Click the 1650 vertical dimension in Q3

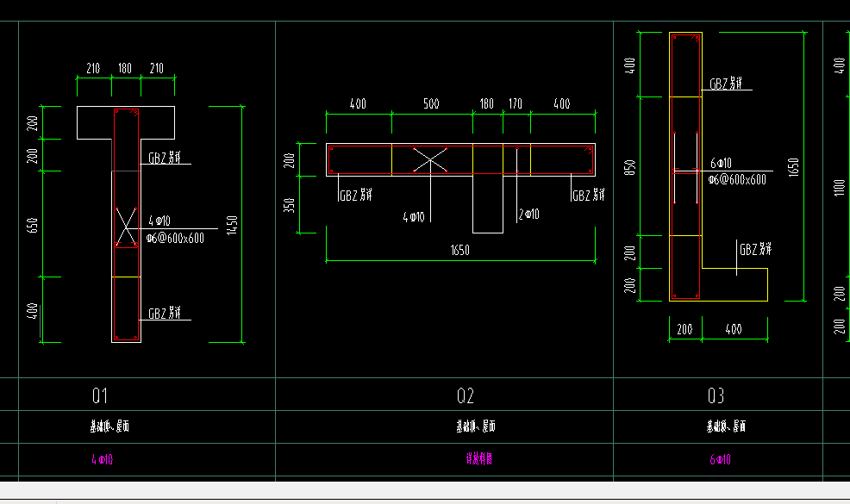tap(794, 167)
